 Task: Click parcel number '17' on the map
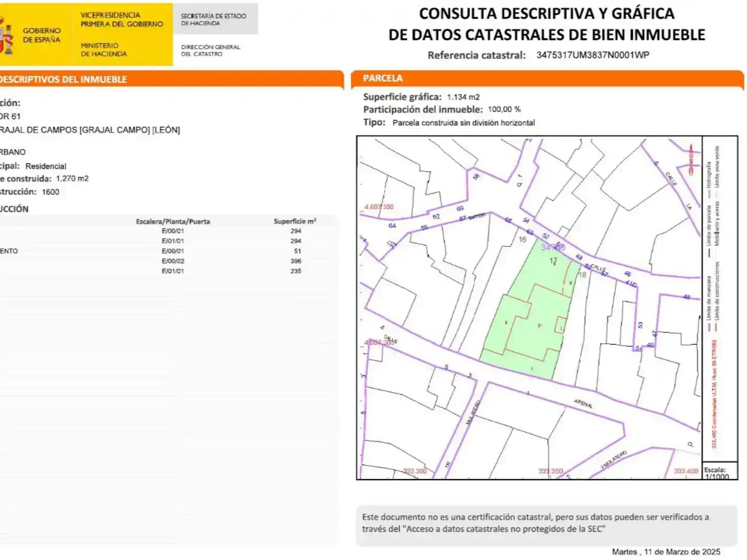point(553,261)
